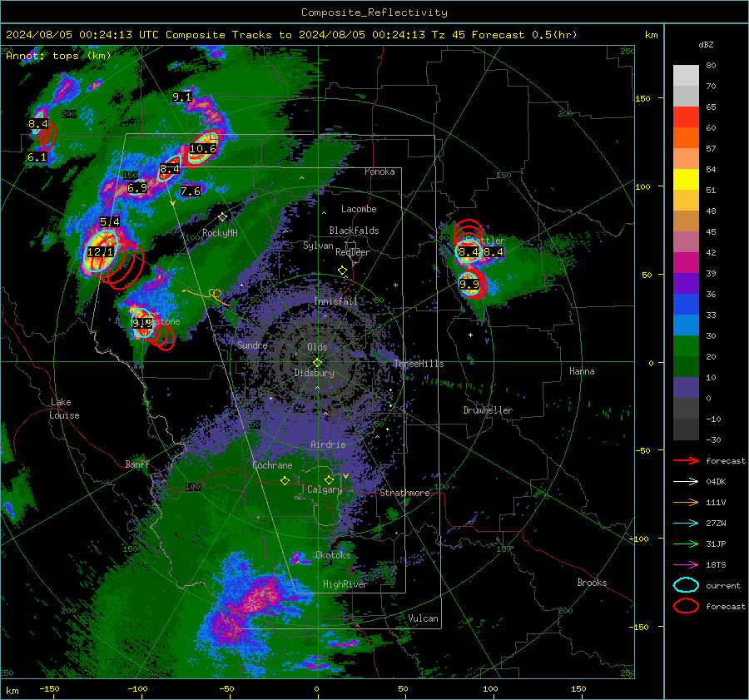This screenshot has height=700, width=749.
Task: Click the Vulcan city label
Action: [x=423, y=618]
